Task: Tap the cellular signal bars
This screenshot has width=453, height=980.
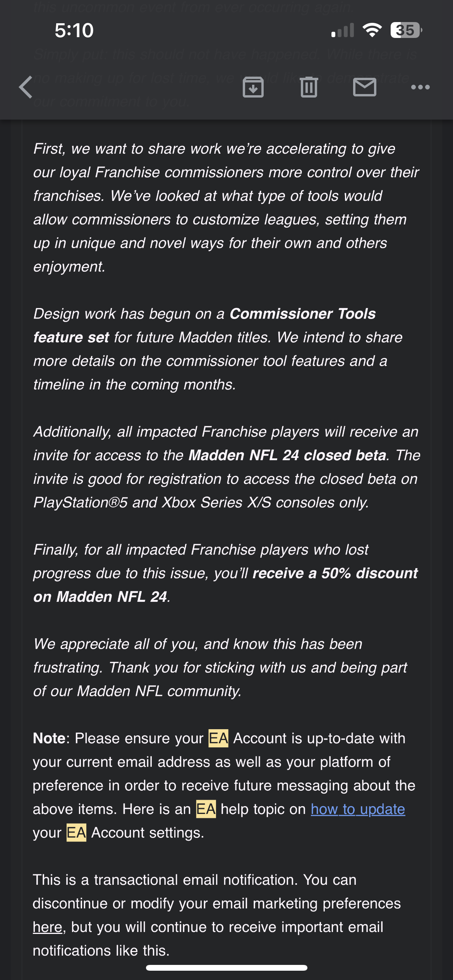Action: (x=343, y=30)
